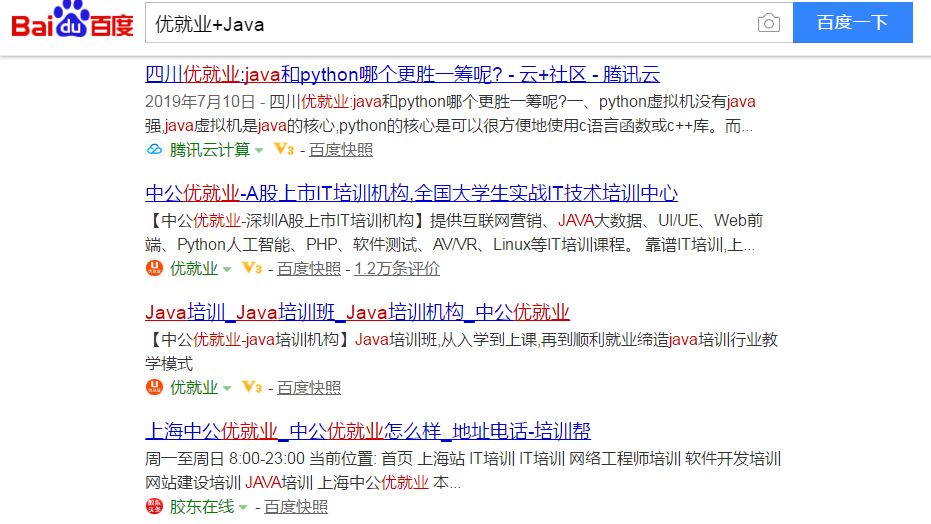931x524 pixels.
Task: Click the 百度一下 search button
Action: click(x=853, y=23)
